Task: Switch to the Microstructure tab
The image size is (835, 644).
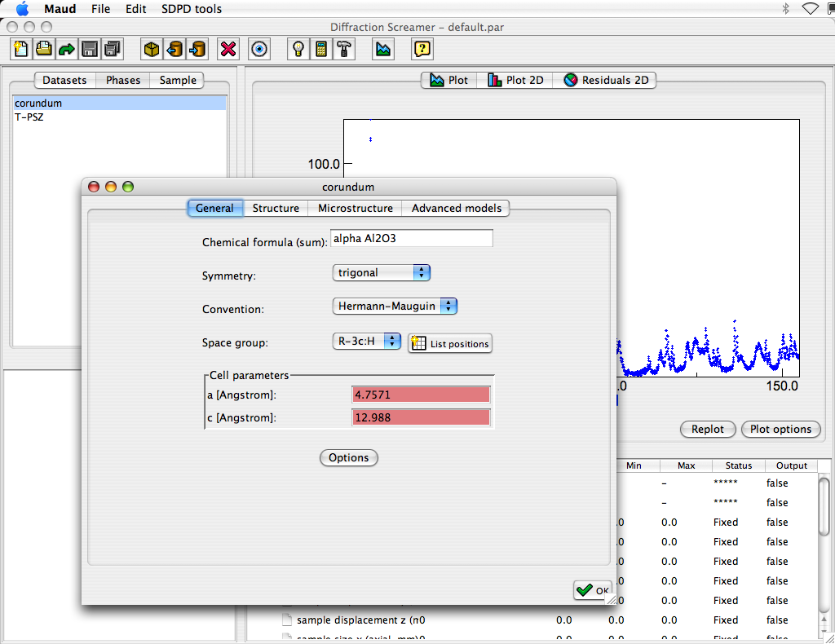Action: click(355, 208)
